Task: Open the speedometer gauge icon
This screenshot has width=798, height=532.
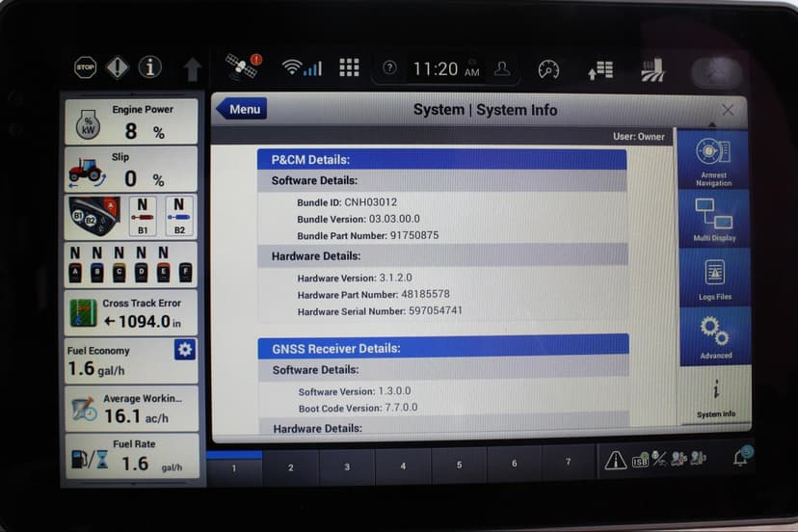Action: tap(548, 69)
